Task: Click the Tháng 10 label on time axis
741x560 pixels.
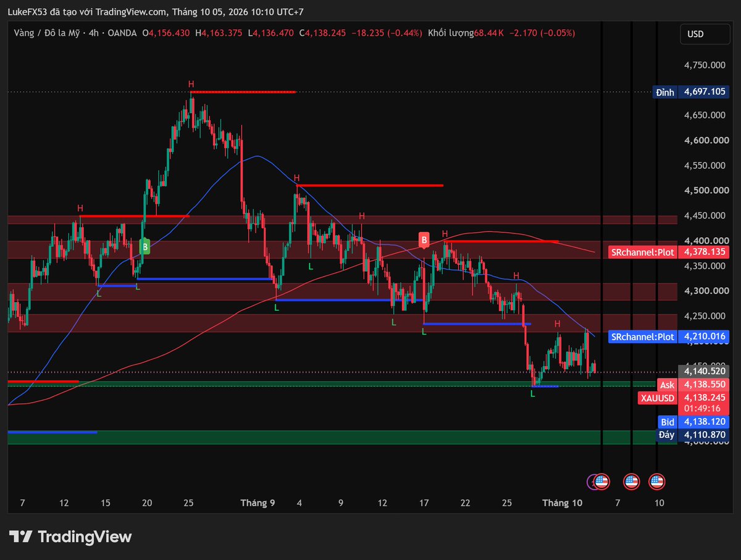Action: 562,503
